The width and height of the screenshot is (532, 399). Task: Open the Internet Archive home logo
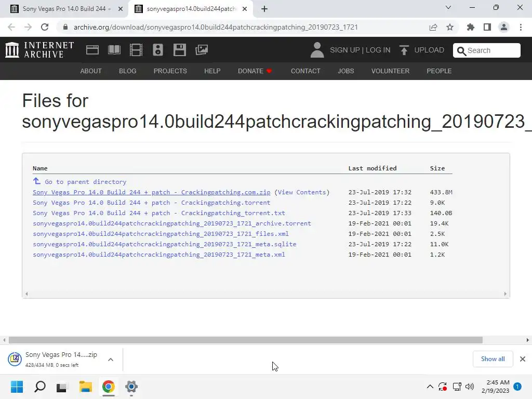coord(39,50)
